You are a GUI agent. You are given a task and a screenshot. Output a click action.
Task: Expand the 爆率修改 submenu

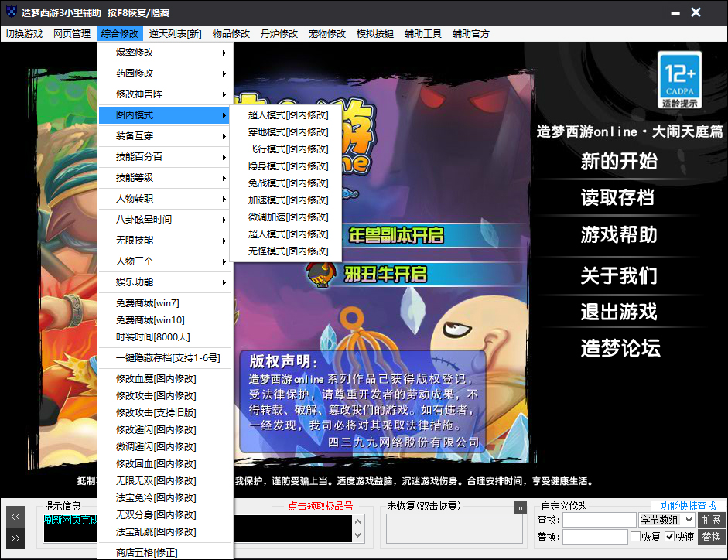(x=165, y=53)
